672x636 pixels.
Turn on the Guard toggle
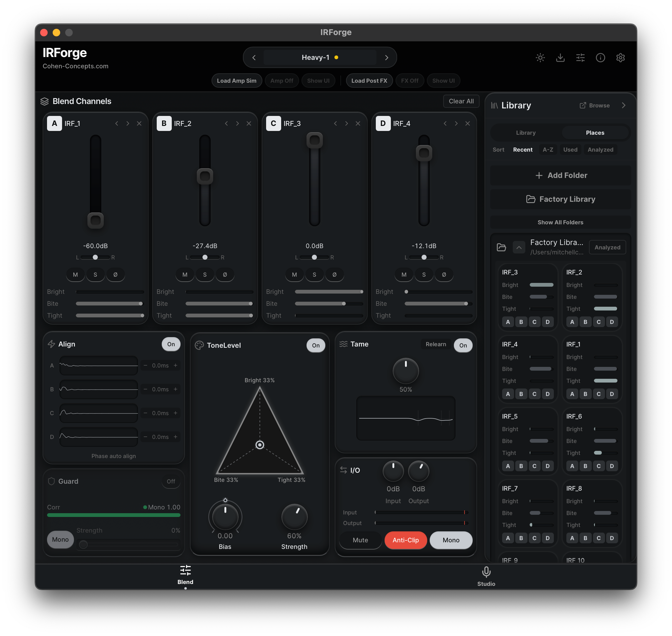(x=171, y=482)
